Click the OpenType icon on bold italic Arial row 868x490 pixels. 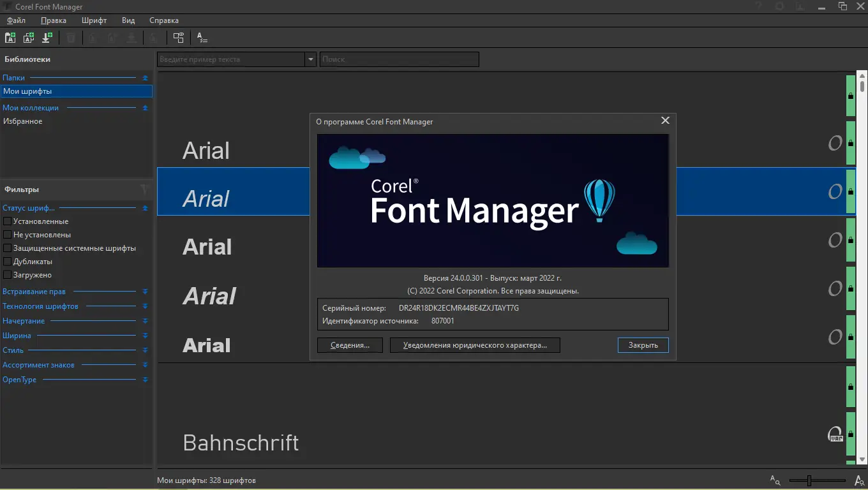pyautogui.click(x=835, y=289)
